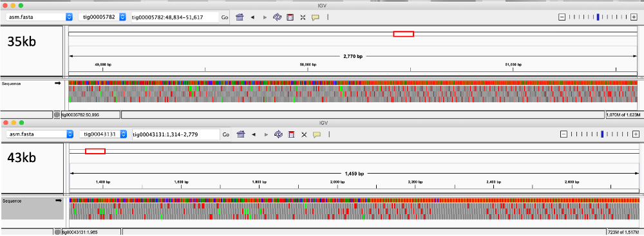This screenshot has width=644, height=236.
Task: Open popup behavior options in tig00005782 window
Action: pyautogui.click(x=316, y=17)
